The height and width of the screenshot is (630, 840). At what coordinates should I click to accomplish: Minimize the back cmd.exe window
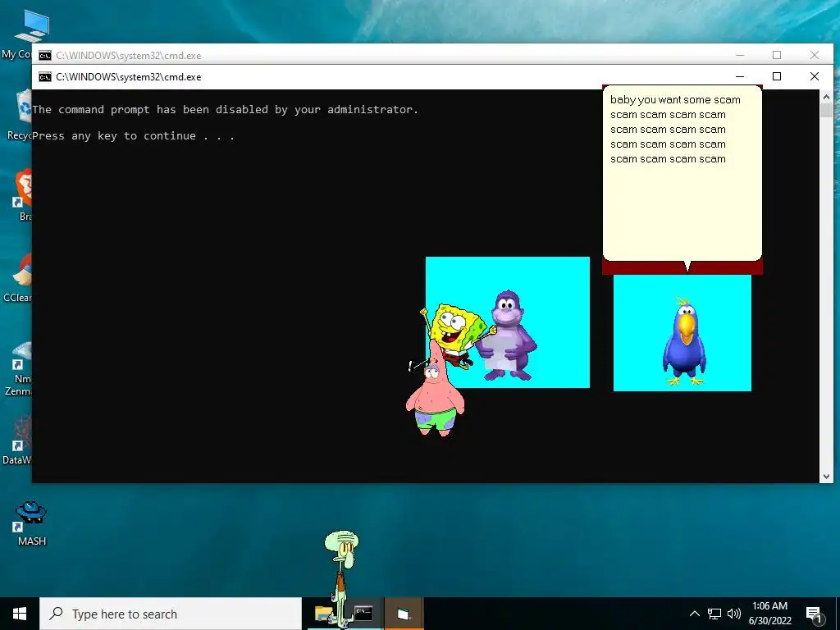740,55
